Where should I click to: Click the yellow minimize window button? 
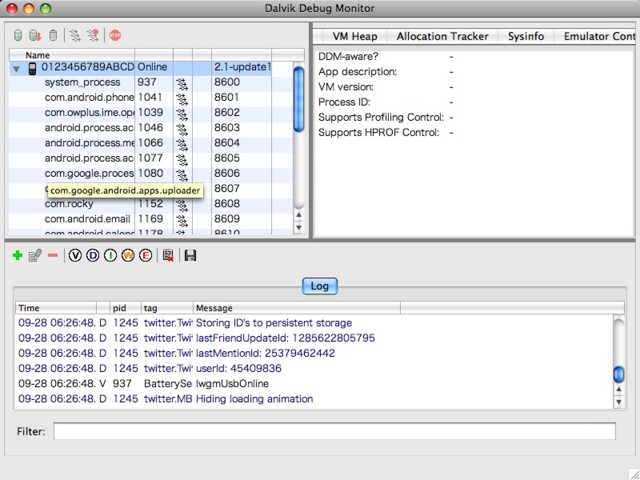coord(29,8)
